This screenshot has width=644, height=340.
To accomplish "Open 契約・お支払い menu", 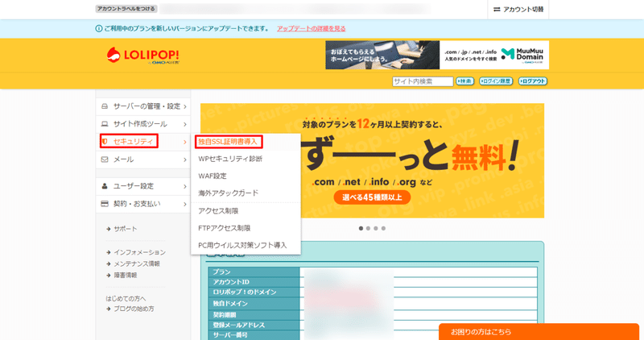I will 143,204.
